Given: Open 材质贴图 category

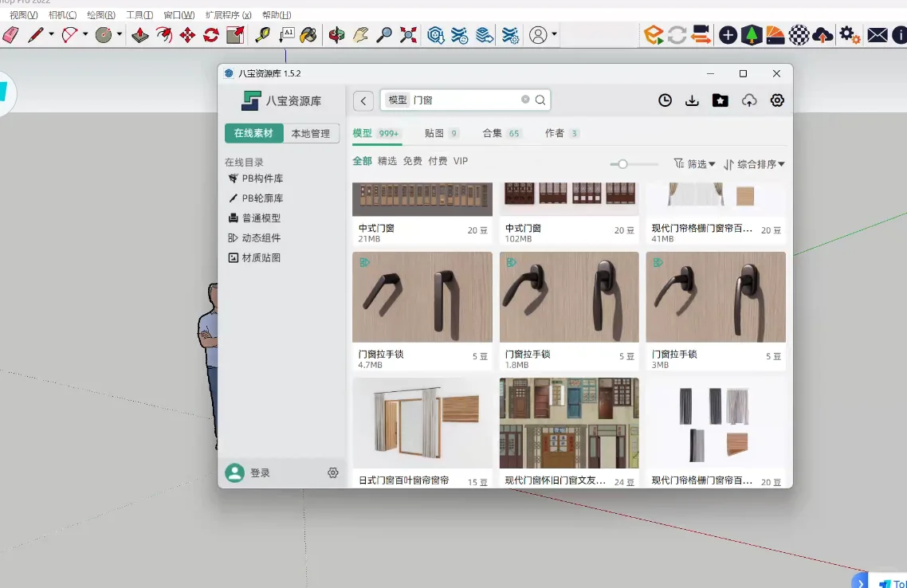Looking at the screenshot, I should [254, 257].
